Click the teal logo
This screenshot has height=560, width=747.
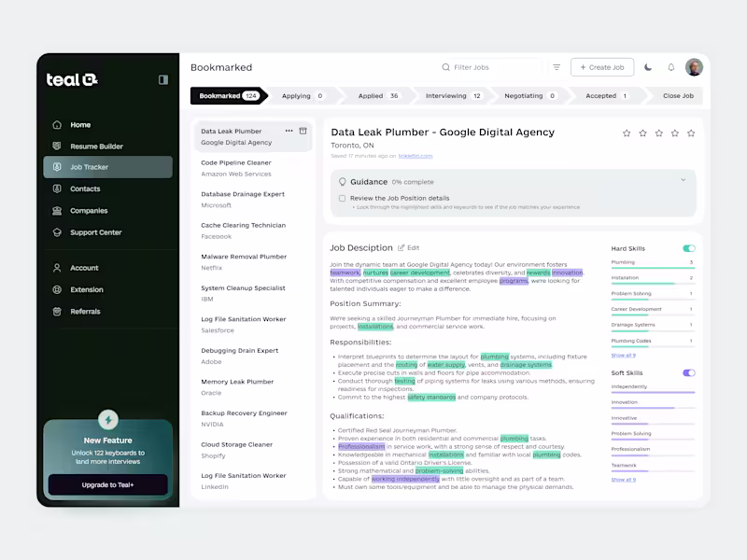click(x=72, y=79)
